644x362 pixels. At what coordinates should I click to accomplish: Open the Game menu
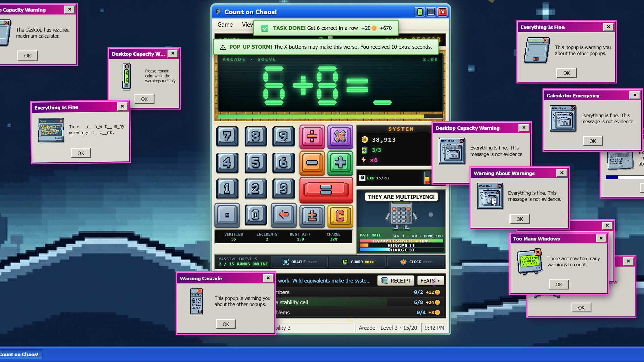(x=225, y=25)
